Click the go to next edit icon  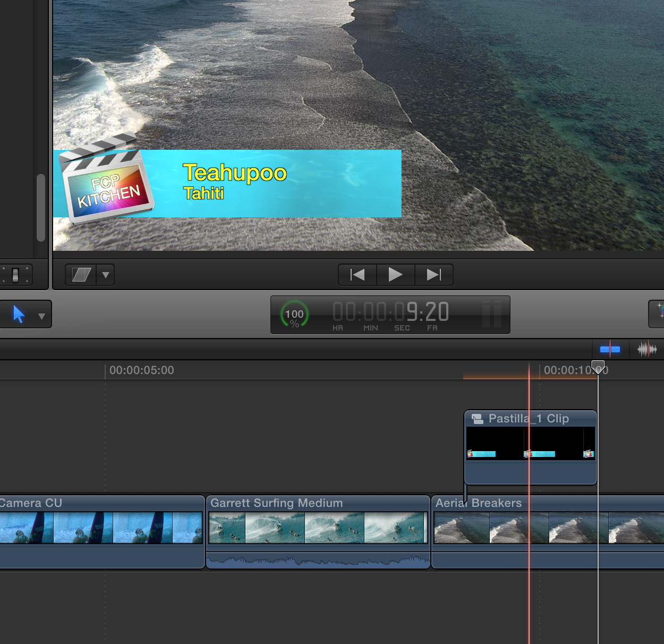[433, 275]
